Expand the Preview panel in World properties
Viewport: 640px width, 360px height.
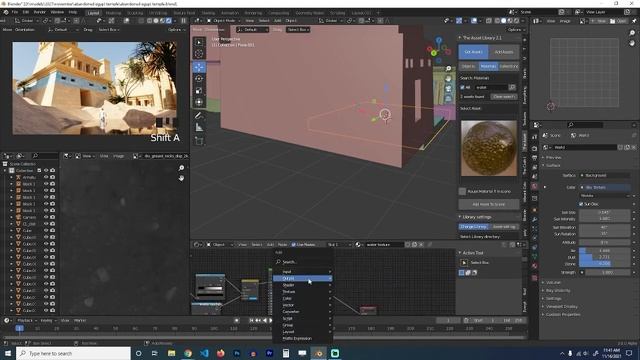click(x=553, y=157)
